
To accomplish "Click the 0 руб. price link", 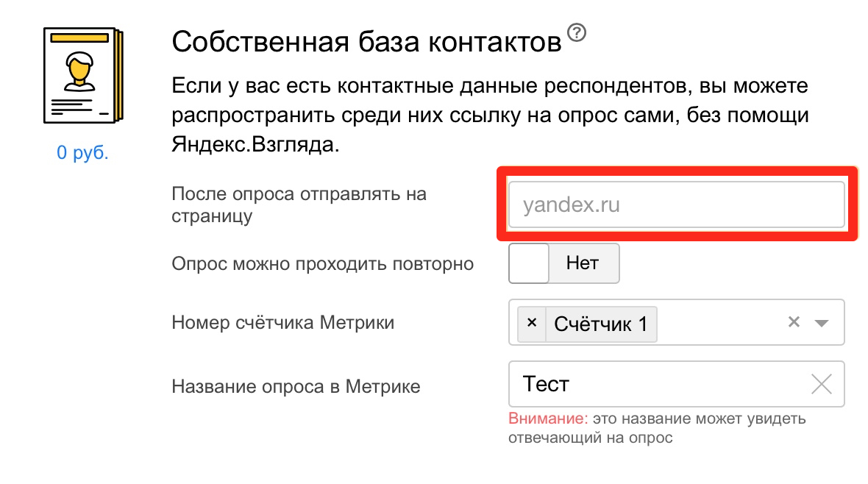I will coord(82,153).
